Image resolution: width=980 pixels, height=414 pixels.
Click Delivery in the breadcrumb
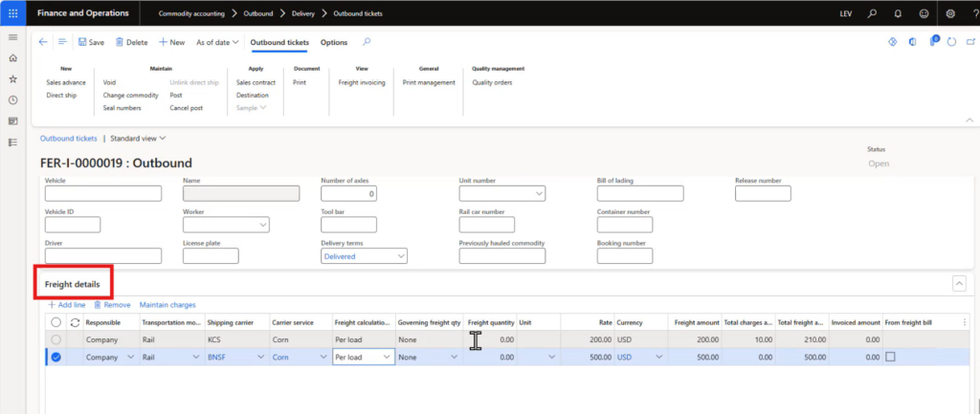(303, 13)
